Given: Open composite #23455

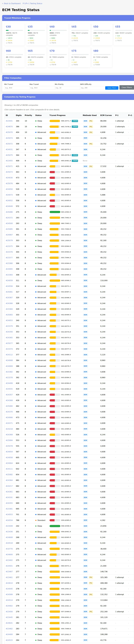Looking at the screenshot, I should 9,161.
